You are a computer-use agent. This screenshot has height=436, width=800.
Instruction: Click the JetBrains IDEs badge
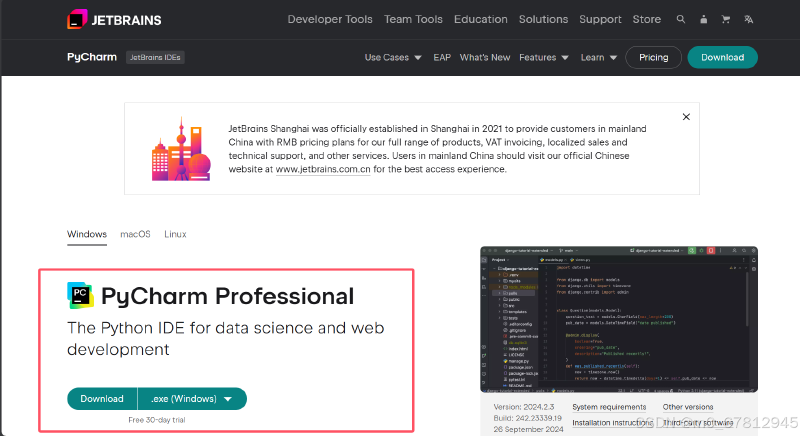tap(155, 58)
